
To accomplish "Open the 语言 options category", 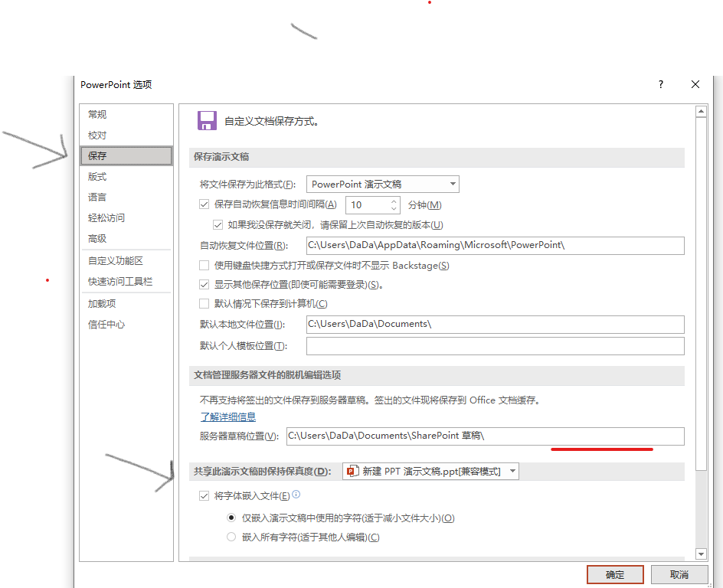I will (x=97, y=198).
